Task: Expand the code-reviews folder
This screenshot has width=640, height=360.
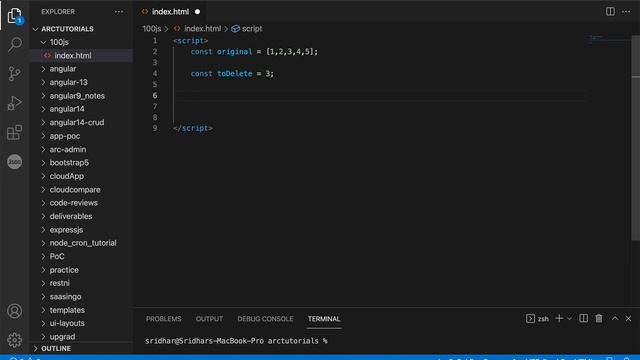Action: (x=43, y=203)
